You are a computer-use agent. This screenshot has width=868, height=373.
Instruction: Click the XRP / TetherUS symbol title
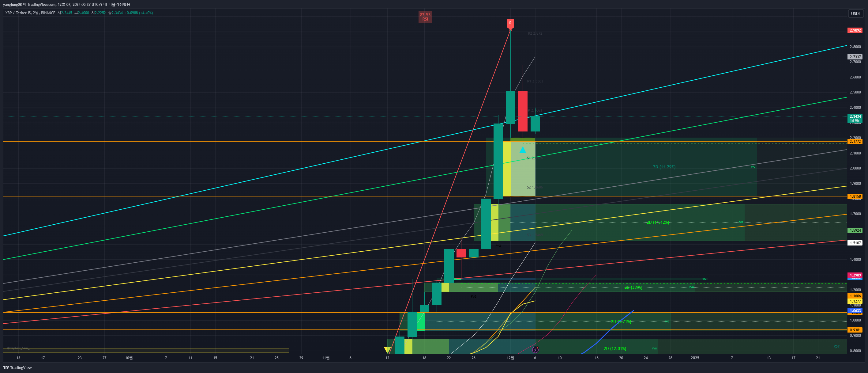pos(30,13)
